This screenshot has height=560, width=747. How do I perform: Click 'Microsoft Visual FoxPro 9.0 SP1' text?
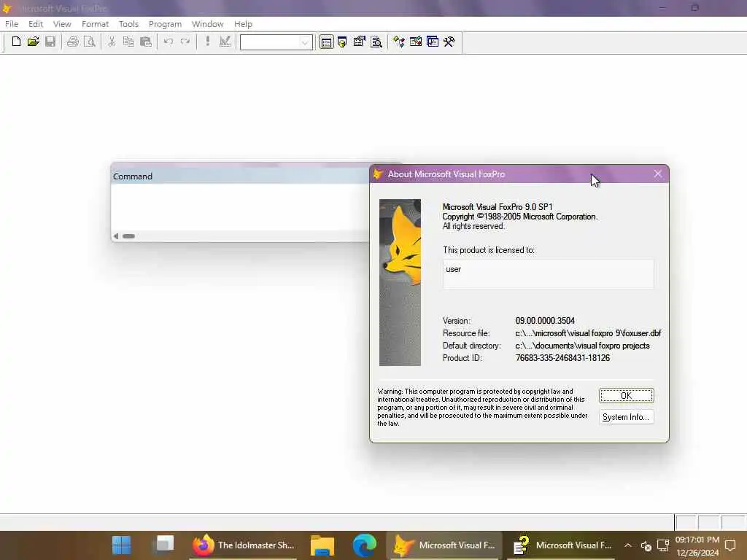point(498,207)
